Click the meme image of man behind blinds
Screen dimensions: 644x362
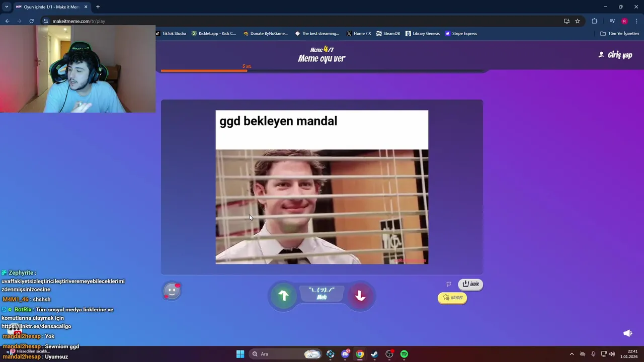point(322,207)
